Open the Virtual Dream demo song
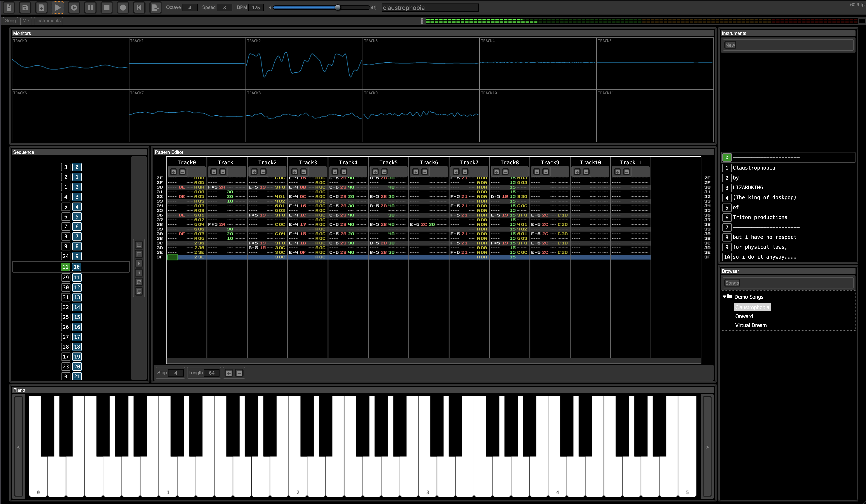This screenshot has height=504, width=866. pos(751,325)
